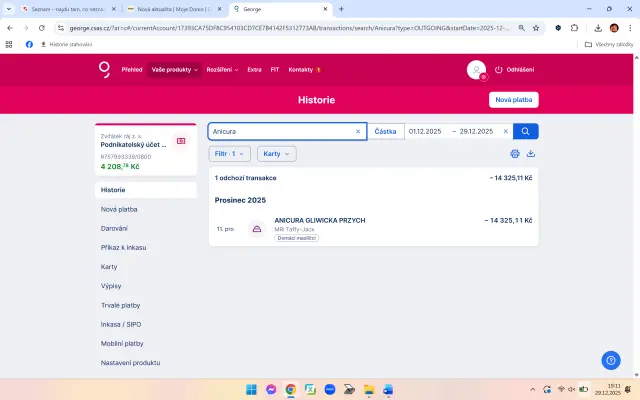Open the user profile avatar
Screen dimensions: 640x400
(476, 69)
